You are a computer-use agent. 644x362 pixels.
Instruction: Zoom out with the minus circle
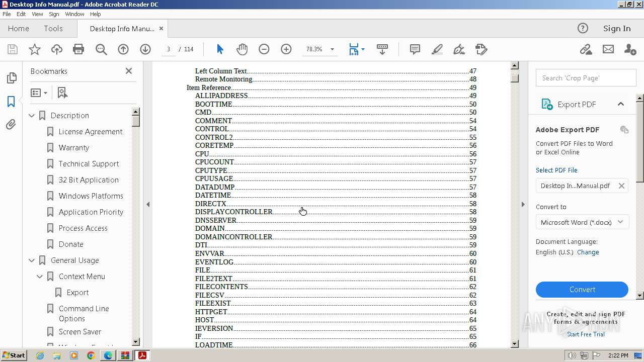pos(264,49)
